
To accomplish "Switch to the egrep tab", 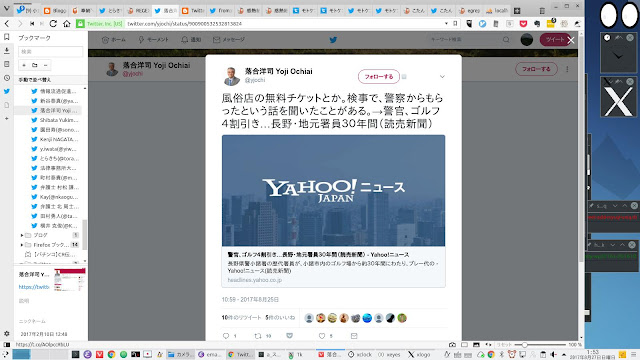I will (469, 11).
